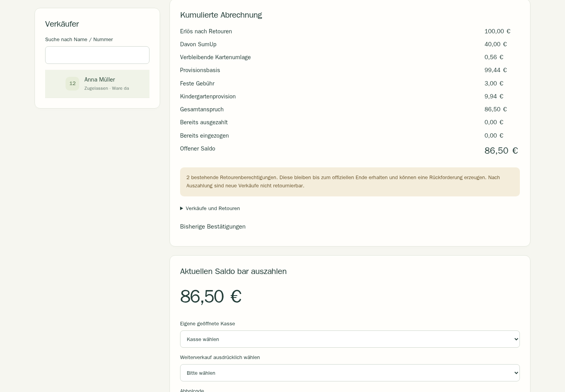Click the Feste Gebühr value 3,00 €
Image resolution: width=565 pixels, height=392 pixels.
tap(494, 83)
